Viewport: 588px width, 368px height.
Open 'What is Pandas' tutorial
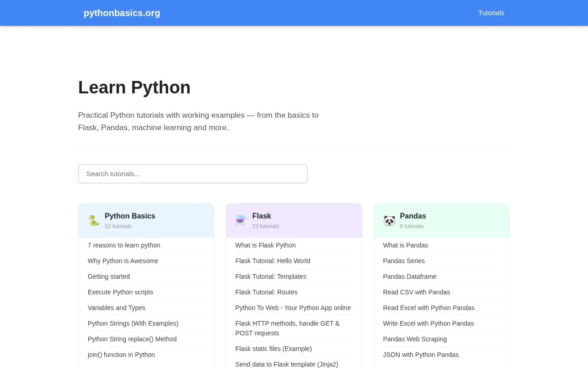coord(406,245)
